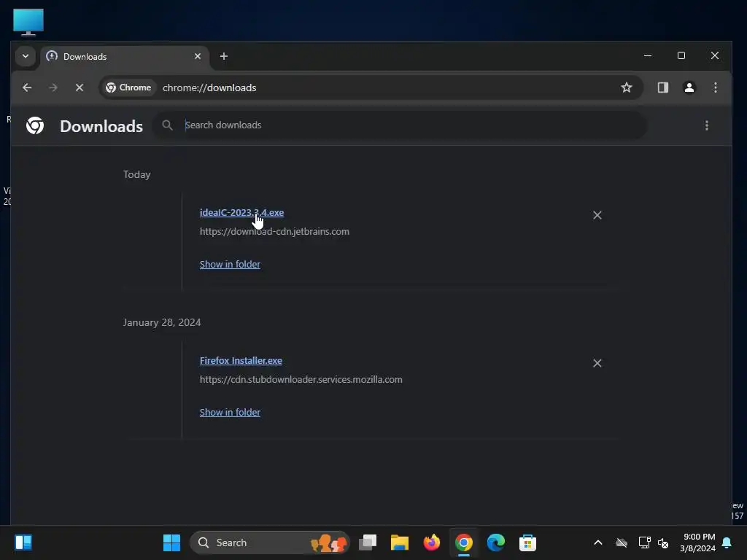Image resolution: width=747 pixels, height=560 pixels.
Task: Launch File Explorer from taskbar
Action: tap(400, 542)
